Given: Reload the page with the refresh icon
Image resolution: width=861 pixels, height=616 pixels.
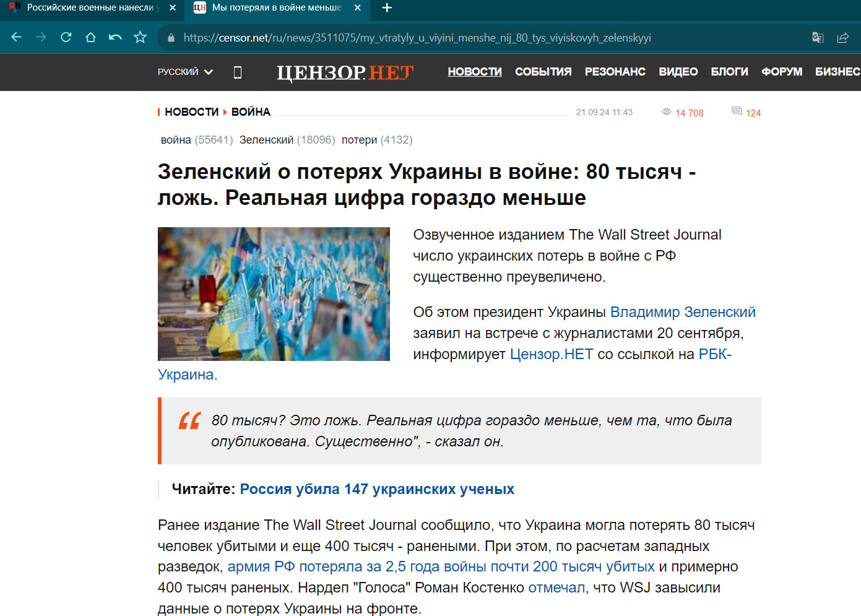Looking at the screenshot, I should point(66,37).
